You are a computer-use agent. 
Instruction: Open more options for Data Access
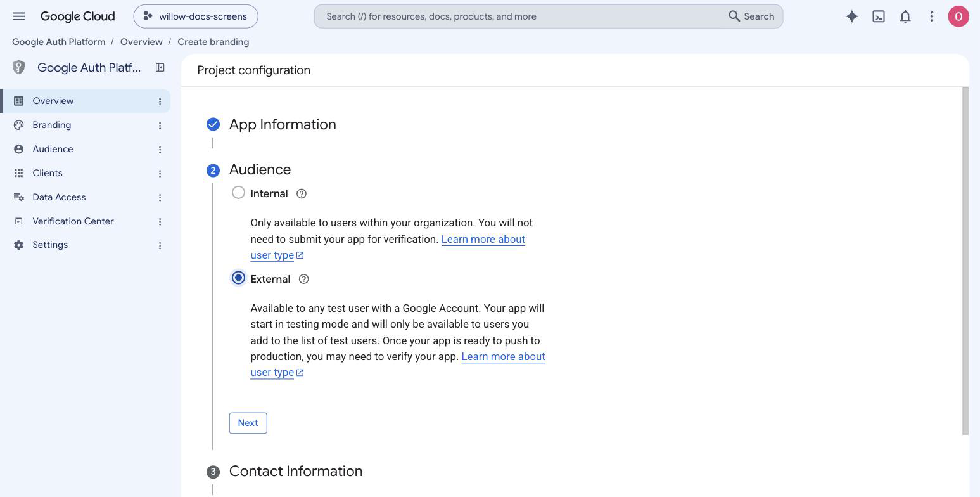pos(160,198)
